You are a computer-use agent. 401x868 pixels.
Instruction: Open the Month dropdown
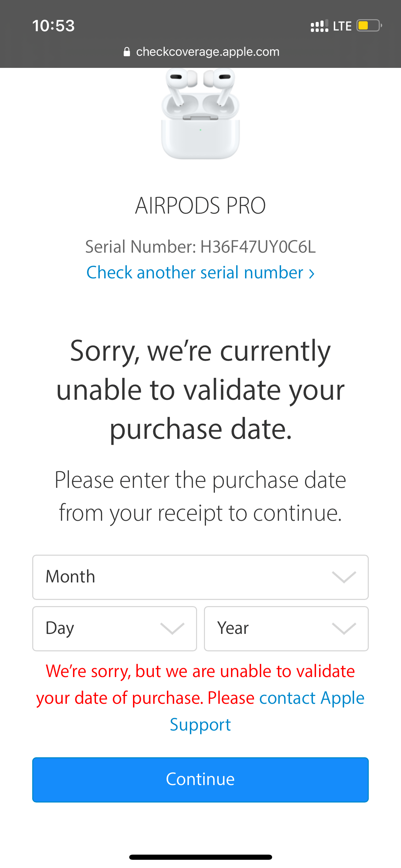tap(200, 577)
